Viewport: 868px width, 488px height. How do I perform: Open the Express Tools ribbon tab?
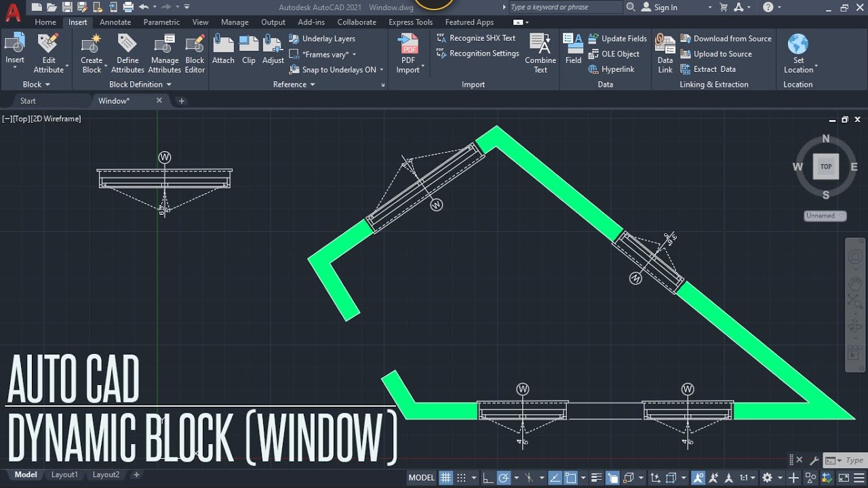click(410, 22)
